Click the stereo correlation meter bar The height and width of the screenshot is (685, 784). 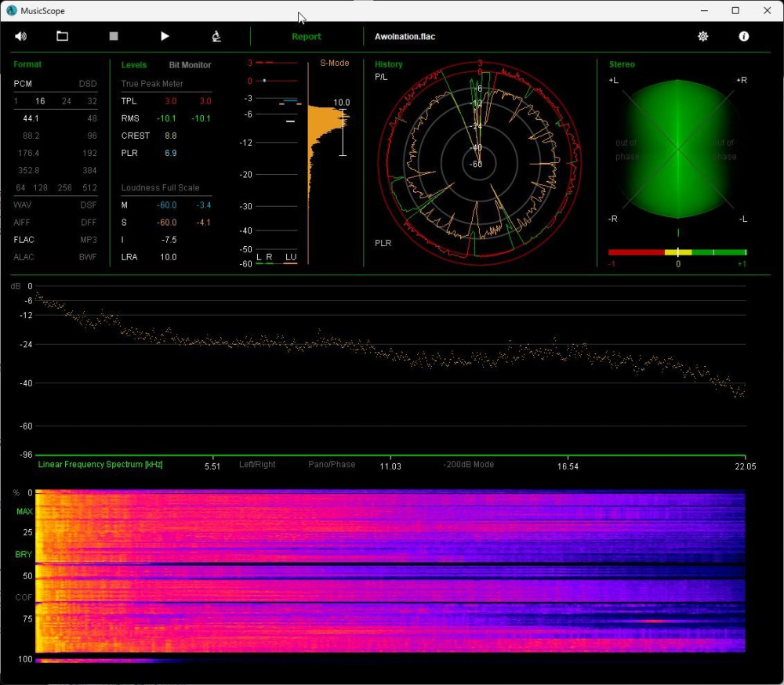pos(677,252)
